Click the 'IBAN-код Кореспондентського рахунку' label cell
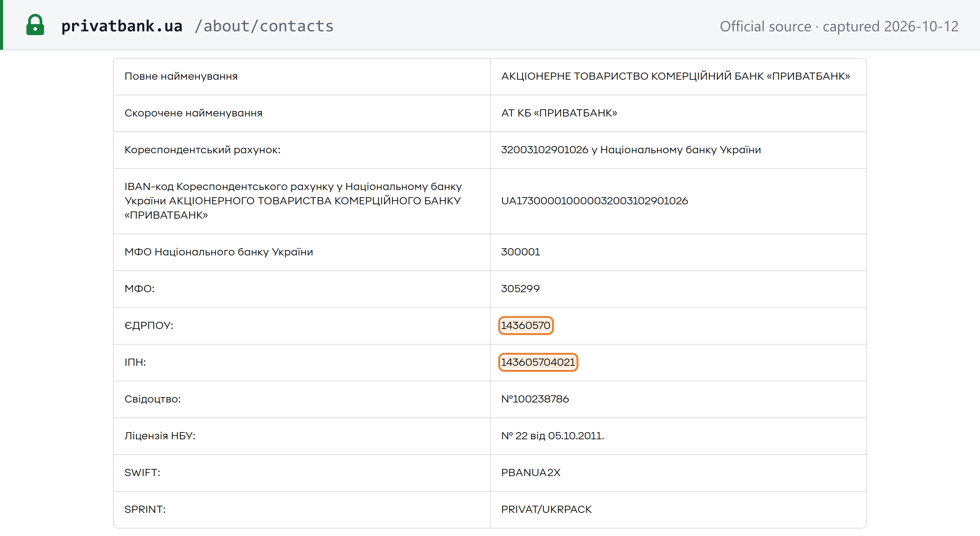The width and height of the screenshot is (980, 536). [x=302, y=201]
